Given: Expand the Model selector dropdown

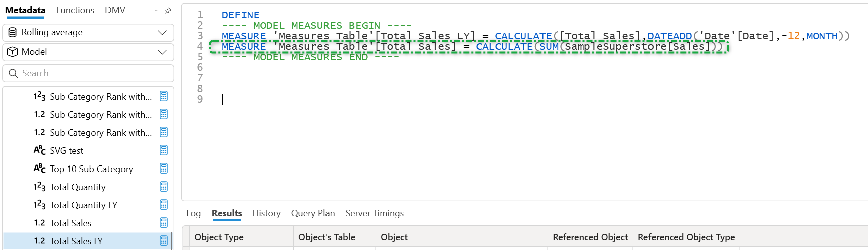Looking at the screenshot, I should (88, 52).
